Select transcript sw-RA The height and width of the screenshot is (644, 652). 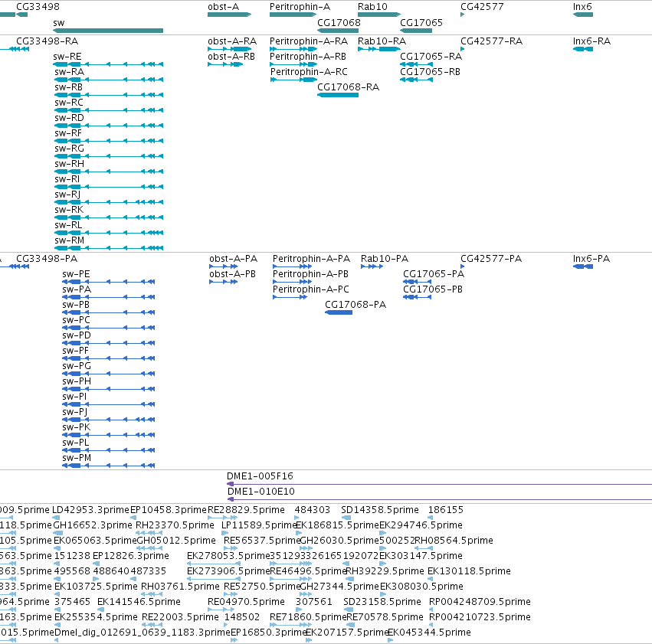coord(109,80)
